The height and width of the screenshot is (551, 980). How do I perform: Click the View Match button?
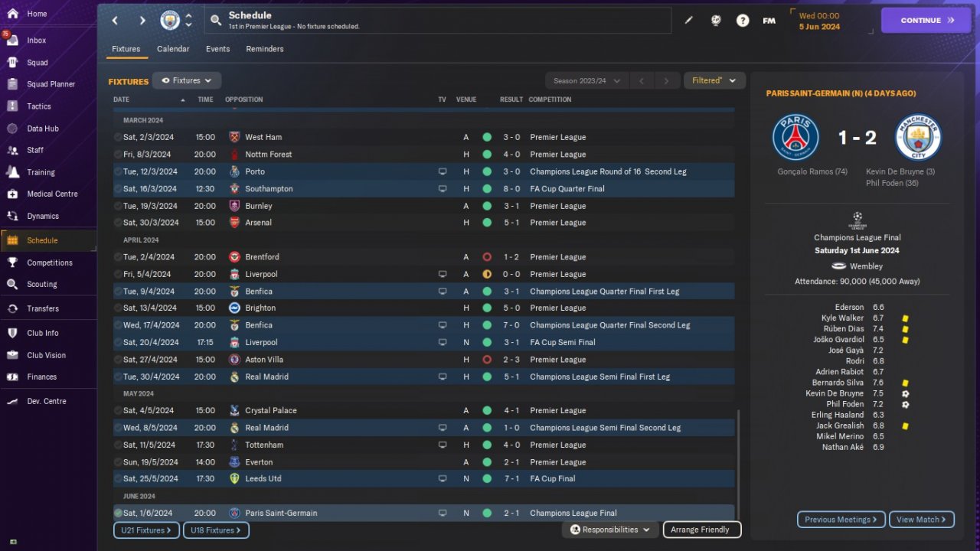[922, 520]
